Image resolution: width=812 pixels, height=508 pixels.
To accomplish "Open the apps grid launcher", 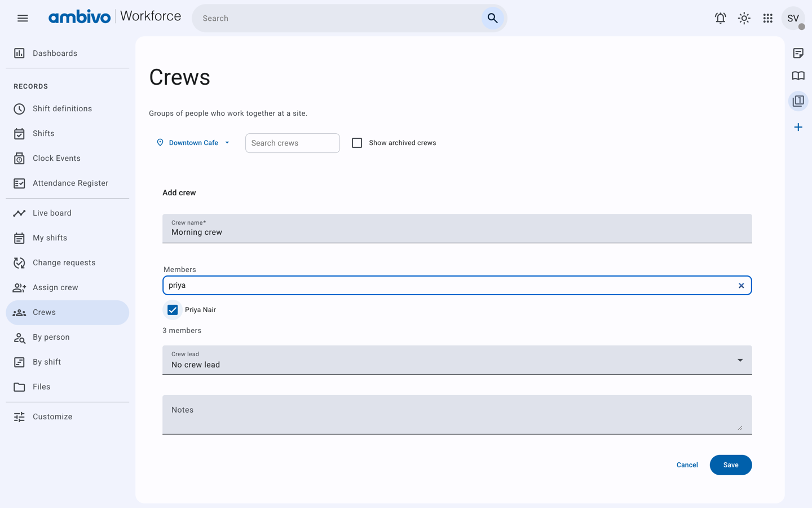I will pos(767,18).
